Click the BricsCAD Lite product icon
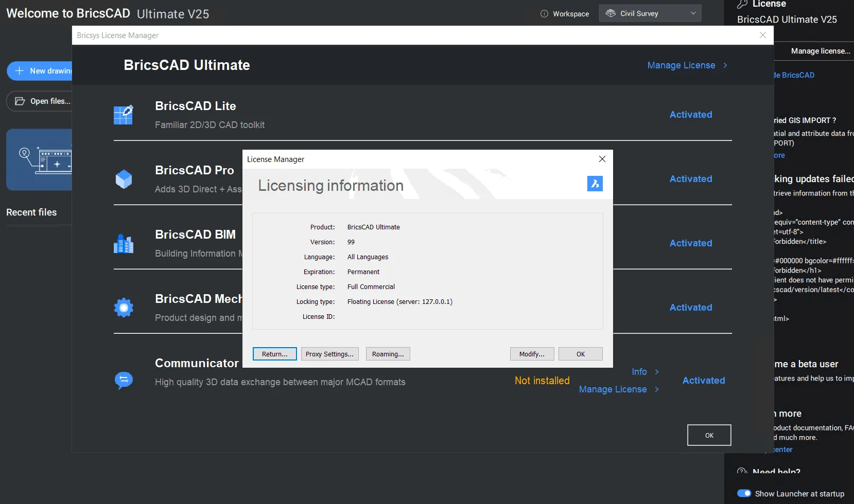The height and width of the screenshot is (504, 854). tap(124, 115)
